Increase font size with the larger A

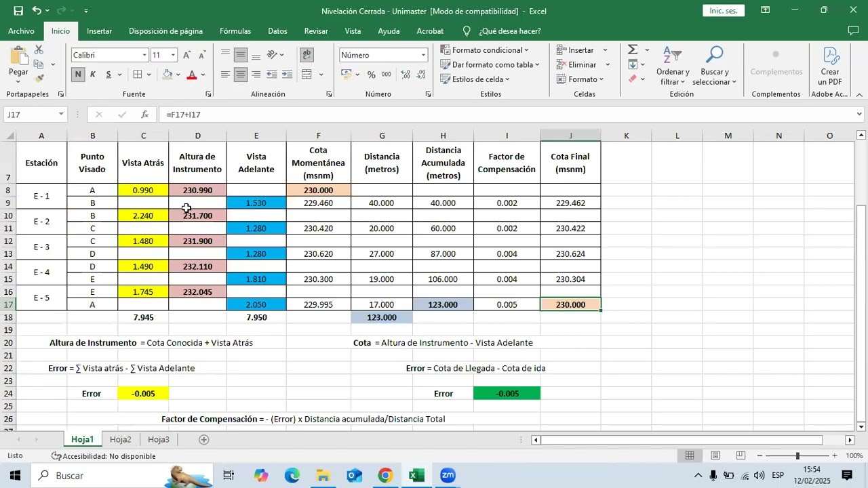click(187, 55)
